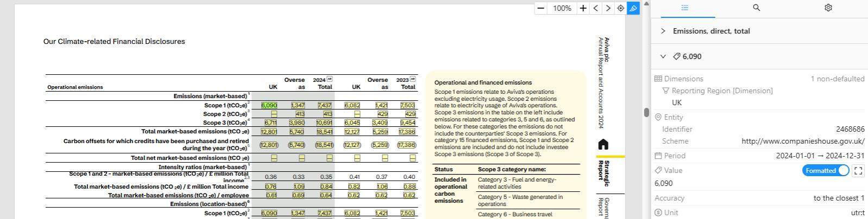Click the entity identifier 2468686
The image size is (868, 219).
(850, 129)
